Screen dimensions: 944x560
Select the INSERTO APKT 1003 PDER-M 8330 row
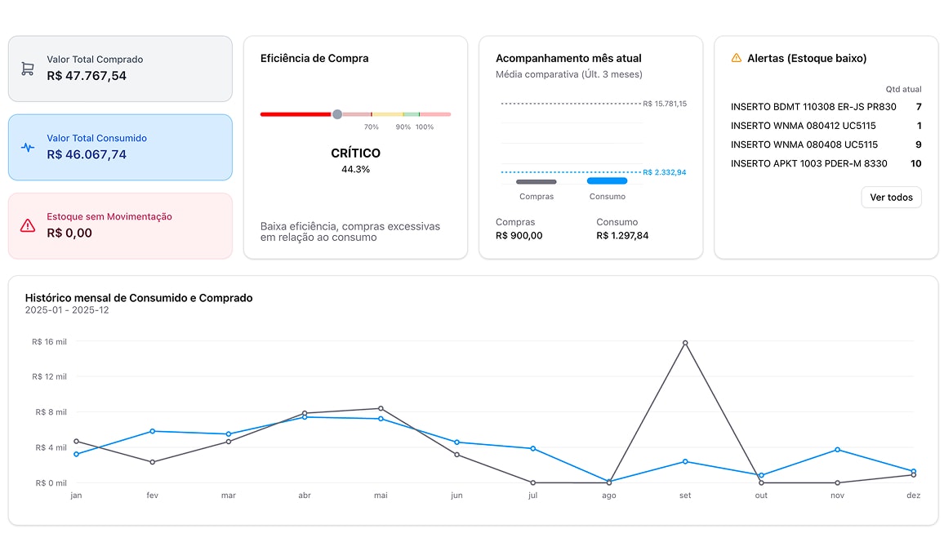pos(826,163)
